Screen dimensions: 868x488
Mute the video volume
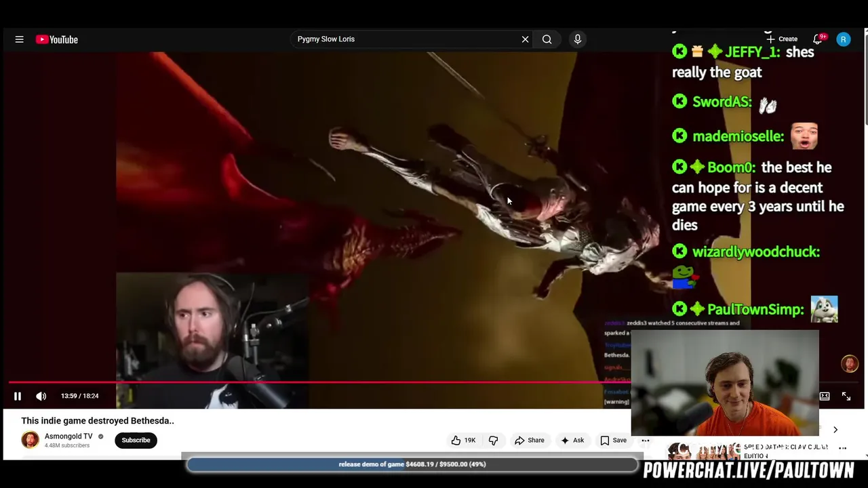point(41,396)
